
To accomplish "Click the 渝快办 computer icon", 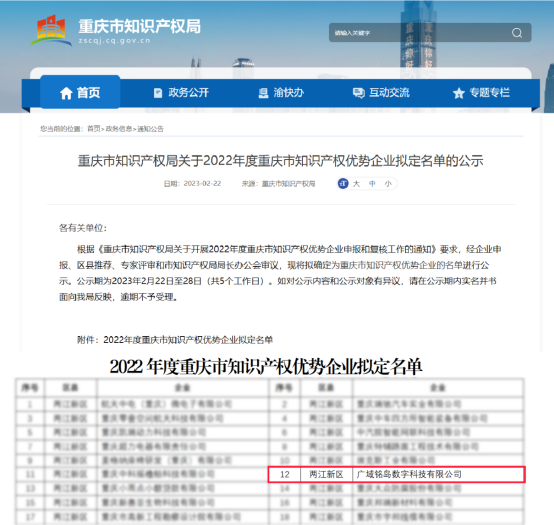I will pyautogui.click(x=263, y=93).
